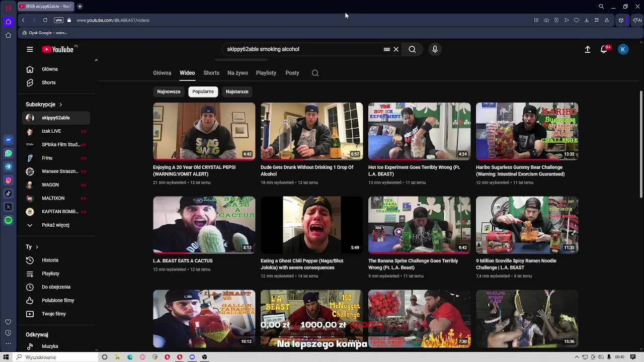Open the on-screen keyboard in search box

click(386, 49)
